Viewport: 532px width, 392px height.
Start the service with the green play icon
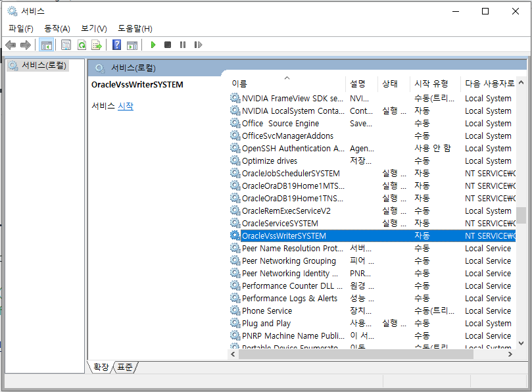click(153, 44)
